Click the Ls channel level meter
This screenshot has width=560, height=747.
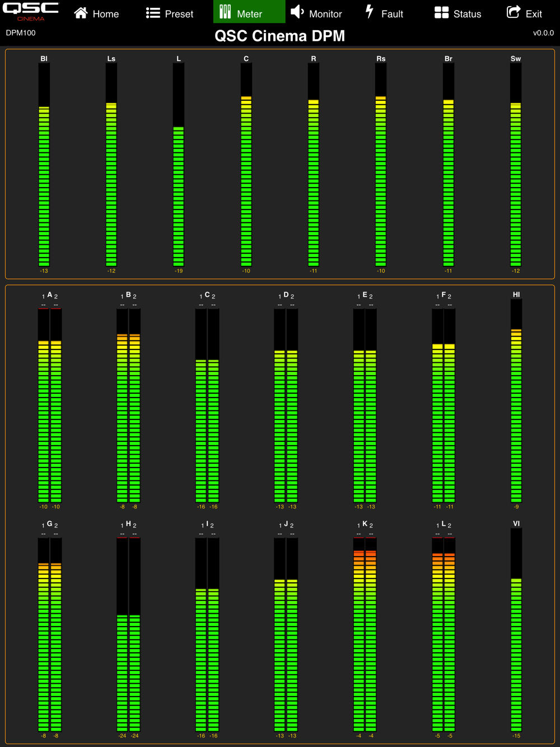(111, 165)
